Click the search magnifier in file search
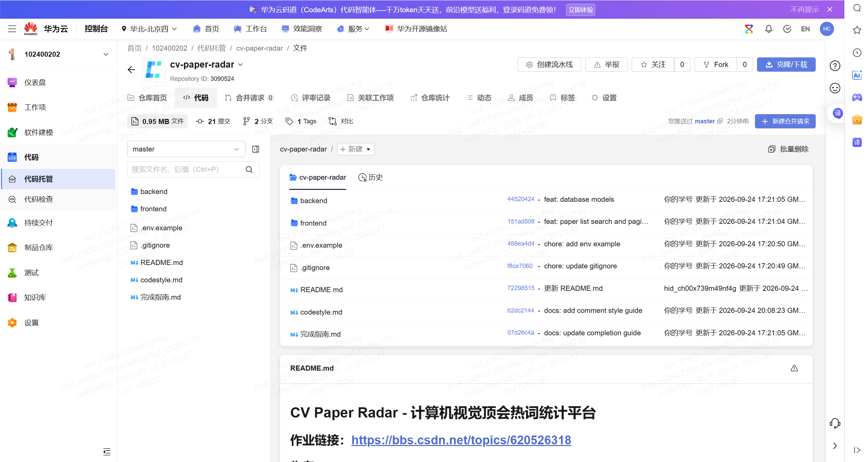Viewport: 868px width, 462px height. (249, 170)
